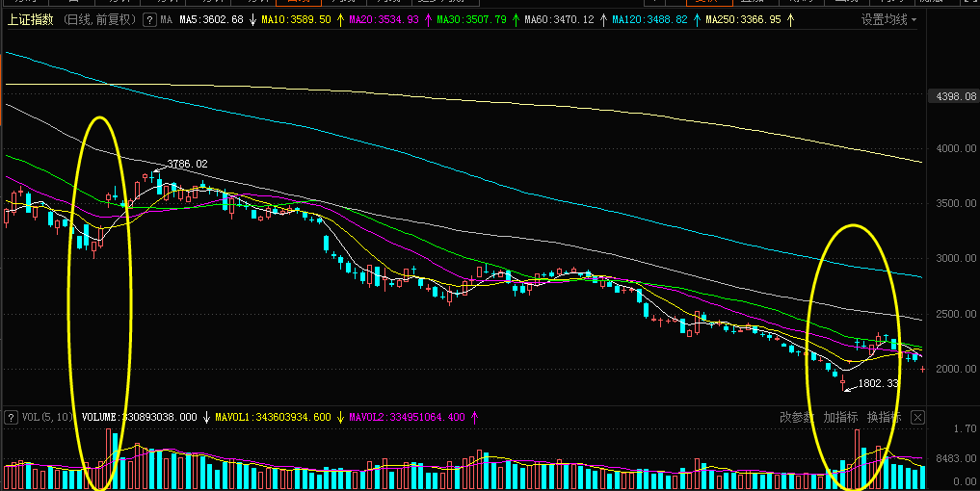
Task: Toggle the yellow MA10 value label
Action: [x=296, y=20]
